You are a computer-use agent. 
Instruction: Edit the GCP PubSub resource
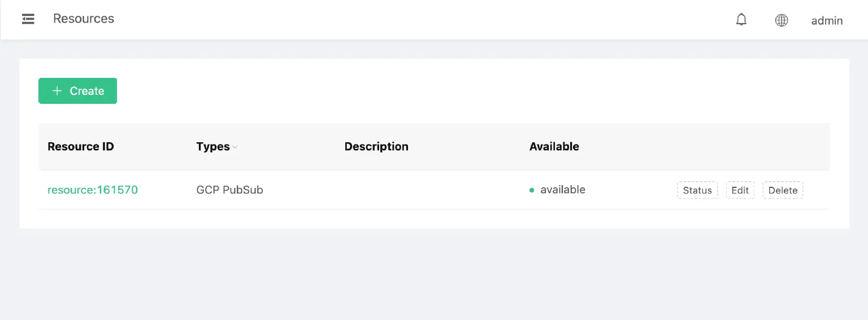pos(740,190)
